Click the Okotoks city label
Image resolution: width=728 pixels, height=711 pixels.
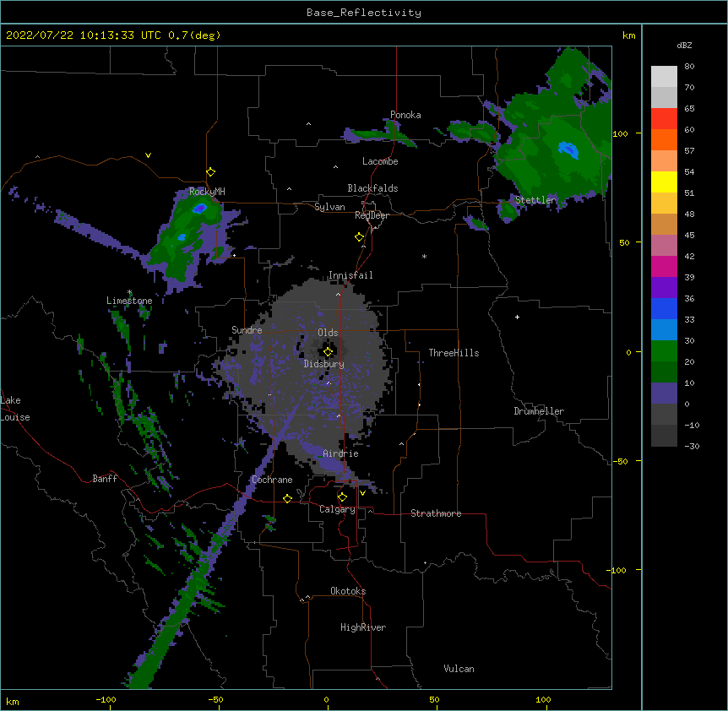[348, 591]
